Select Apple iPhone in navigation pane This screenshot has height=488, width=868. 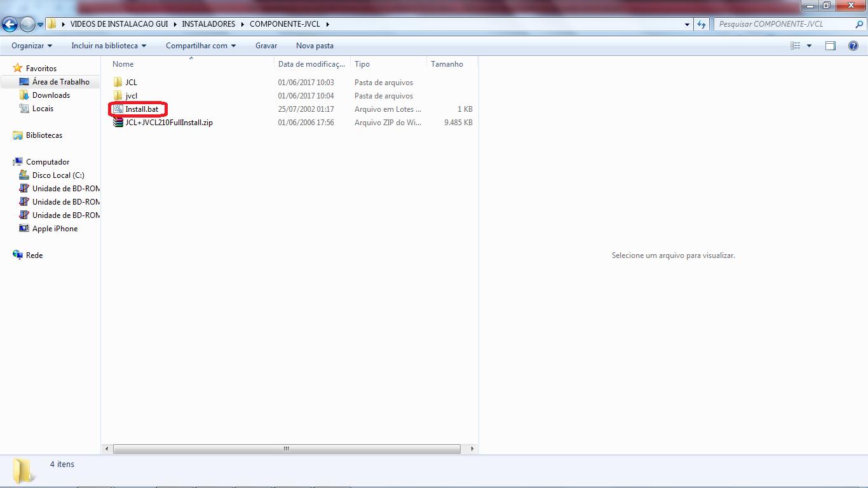[x=55, y=229]
